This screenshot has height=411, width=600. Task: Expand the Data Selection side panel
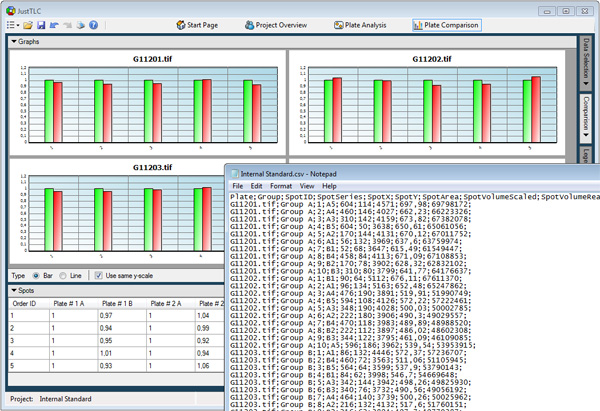[x=585, y=62]
